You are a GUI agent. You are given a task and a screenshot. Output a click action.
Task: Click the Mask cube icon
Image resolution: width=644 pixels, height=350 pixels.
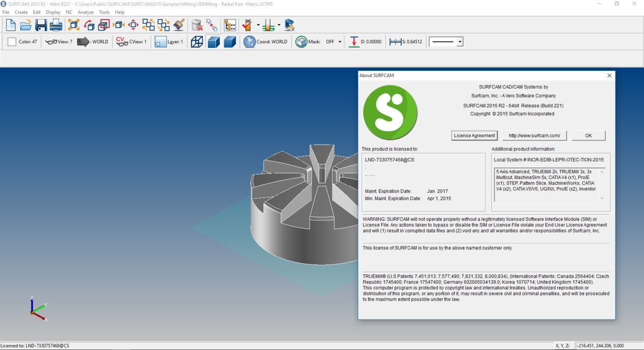[x=301, y=42]
